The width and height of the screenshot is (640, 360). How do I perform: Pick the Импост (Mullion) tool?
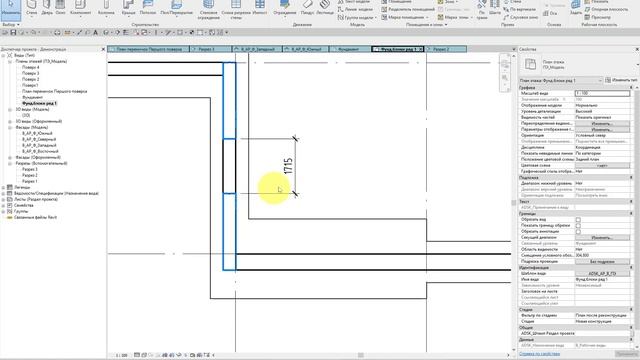click(260, 8)
